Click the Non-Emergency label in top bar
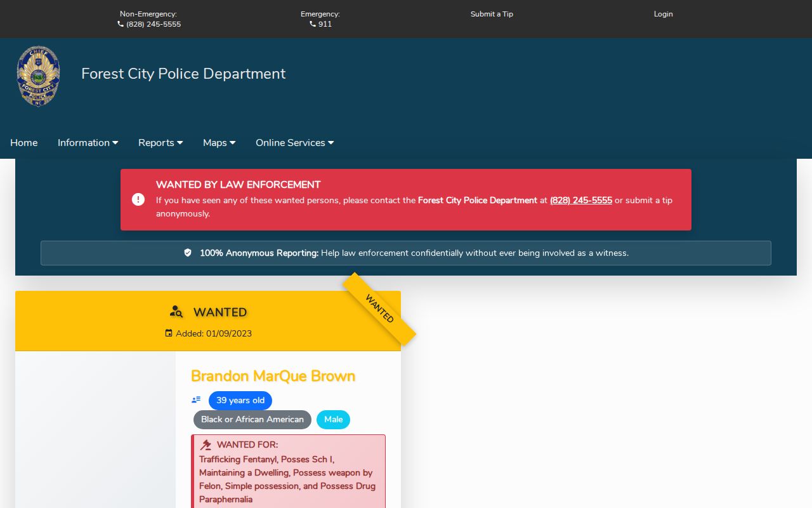Image resolution: width=812 pixels, height=508 pixels. (x=148, y=14)
